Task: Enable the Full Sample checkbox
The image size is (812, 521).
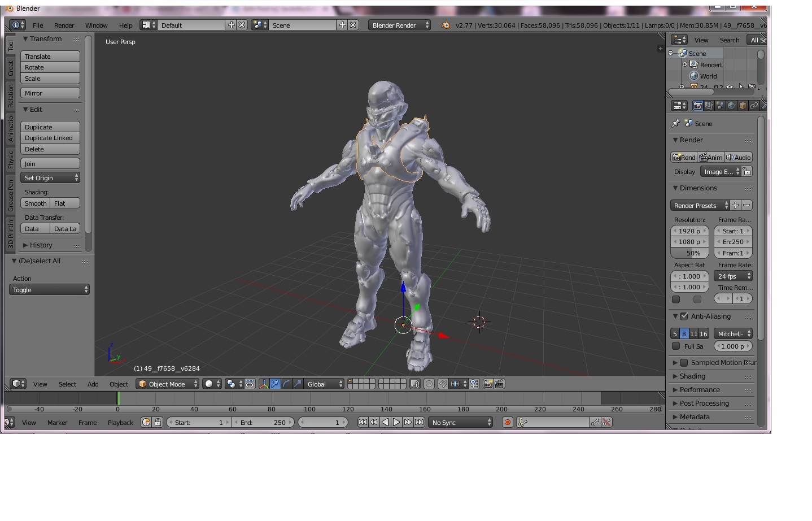Action: click(x=676, y=346)
